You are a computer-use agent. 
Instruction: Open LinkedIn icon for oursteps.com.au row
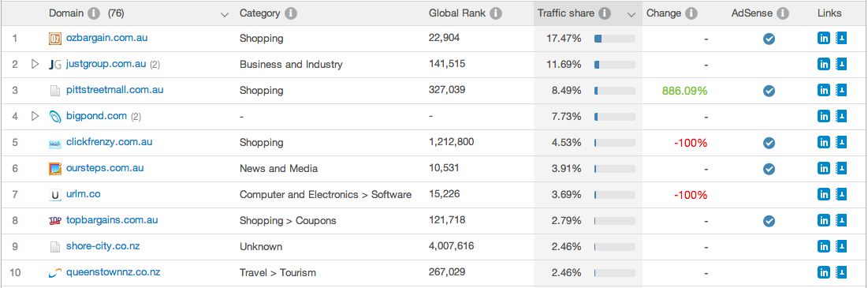824,168
